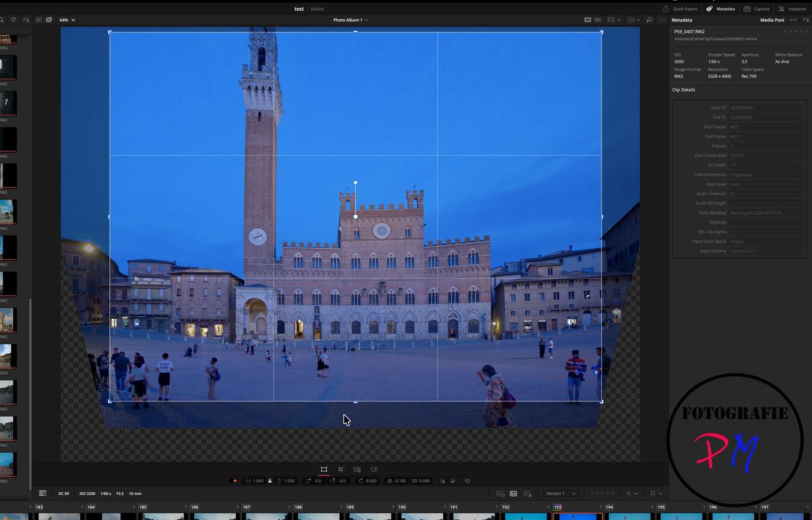The image size is (812, 520).
Task: Click the picture icon left of Version 1
Action: (x=514, y=494)
